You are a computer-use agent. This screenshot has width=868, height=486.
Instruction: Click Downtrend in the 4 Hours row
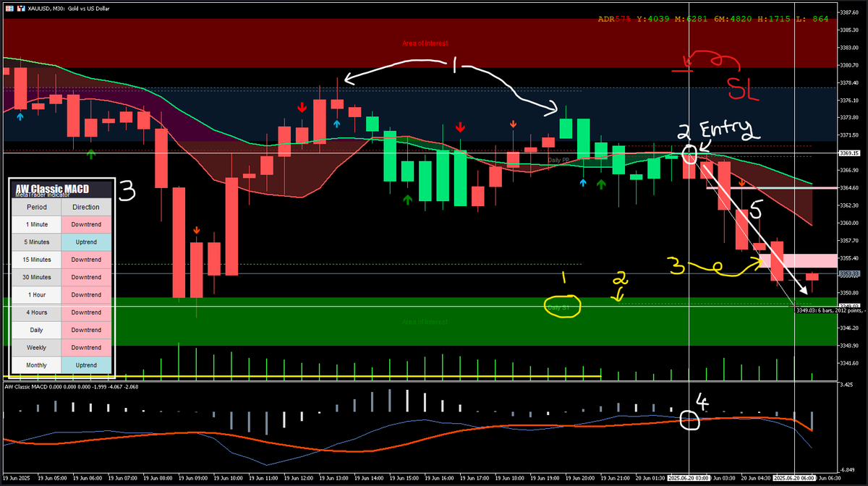pyautogui.click(x=87, y=312)
